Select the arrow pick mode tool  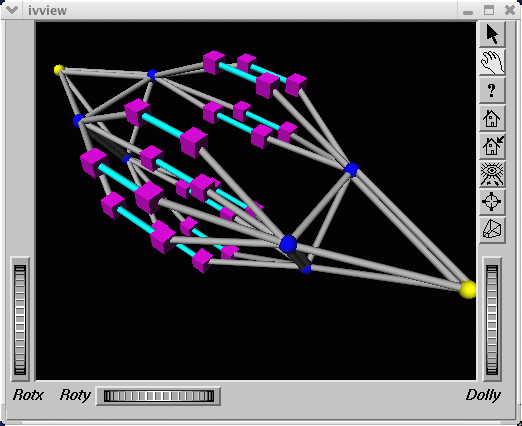tap(492, 34)
